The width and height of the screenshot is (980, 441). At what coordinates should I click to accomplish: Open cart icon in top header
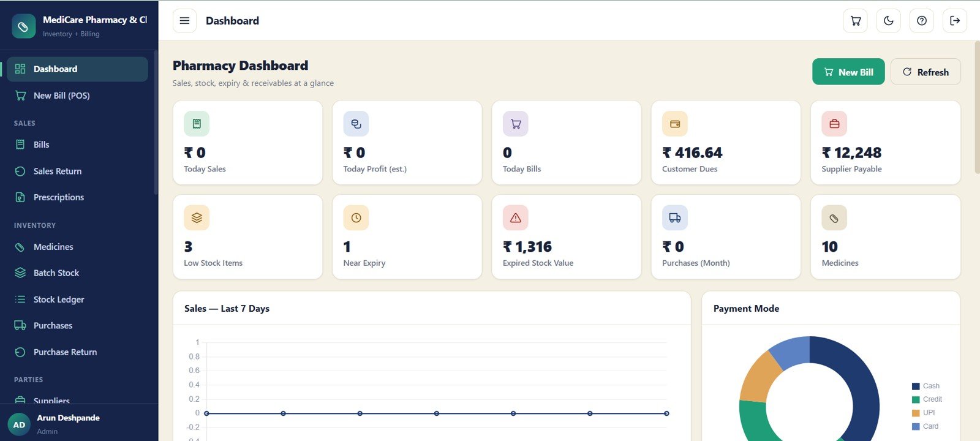pos(856,21)
